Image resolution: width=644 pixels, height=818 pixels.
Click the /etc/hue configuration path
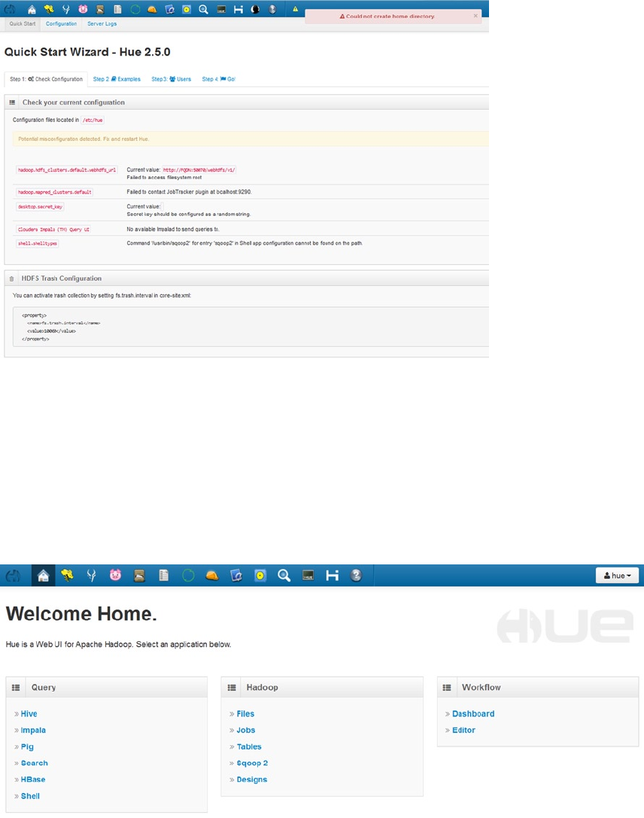coord(93,120)
